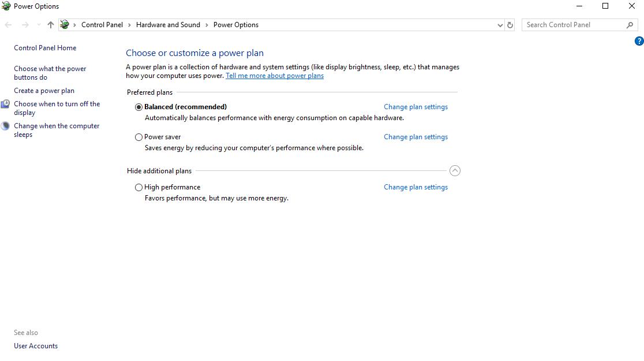Click the Power Options title bar icon
644x361 pixels.
(6, 6)
